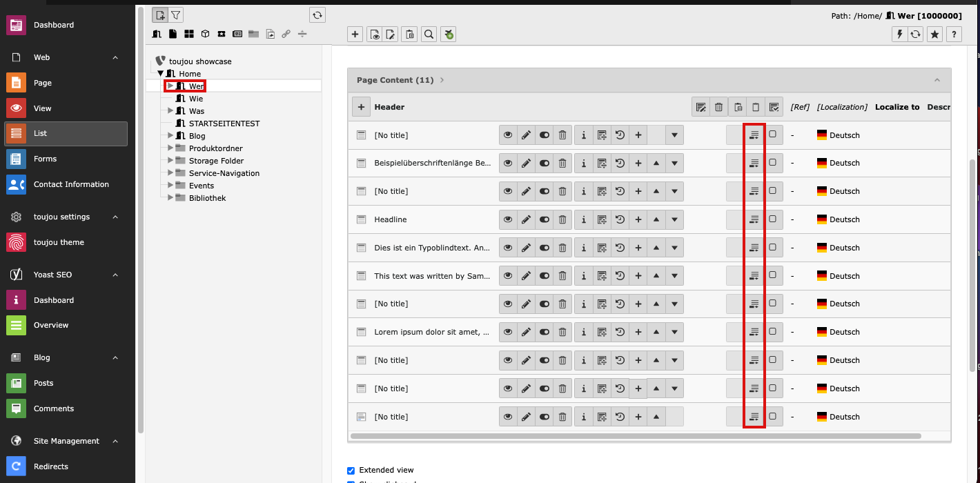Create a new record with the plus icon

pos(355,34)
